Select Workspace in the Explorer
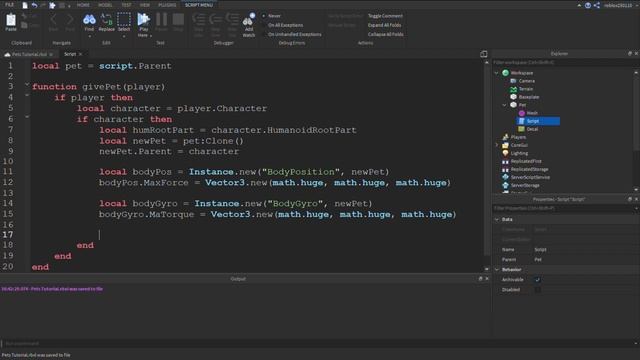Image resolution: width=640 pixels, height=360 pixels. tap(522, 73)
